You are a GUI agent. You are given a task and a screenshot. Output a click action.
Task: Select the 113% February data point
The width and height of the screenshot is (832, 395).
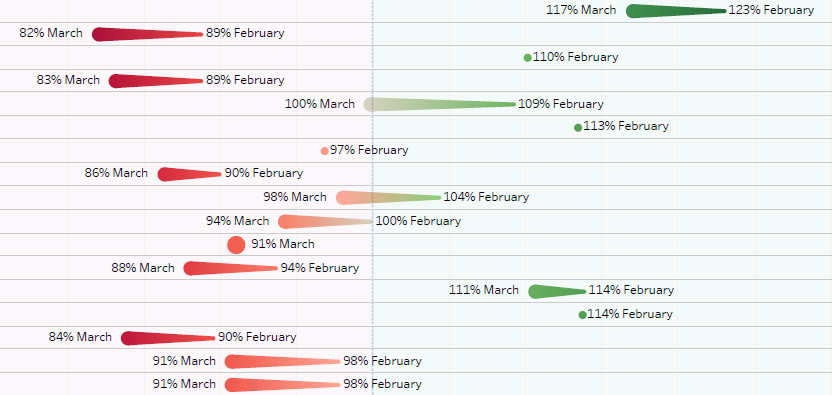tap(578, 127)
